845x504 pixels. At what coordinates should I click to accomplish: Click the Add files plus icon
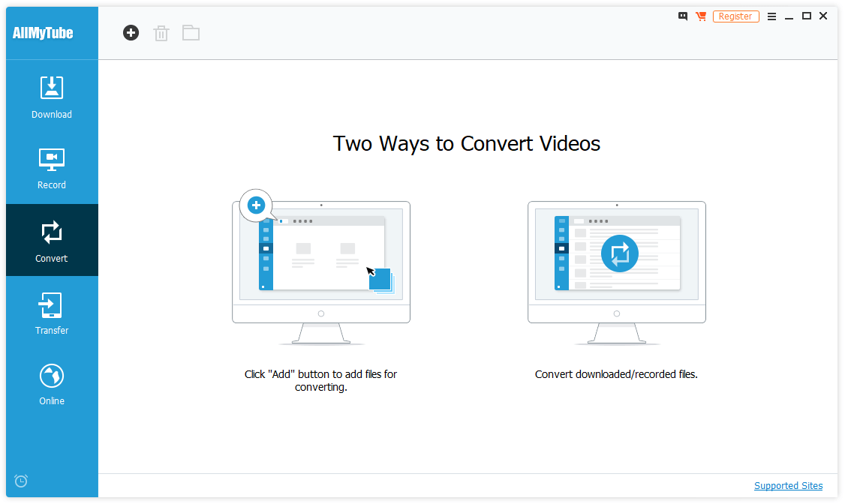pyautogui.click(x=131, y=33)
